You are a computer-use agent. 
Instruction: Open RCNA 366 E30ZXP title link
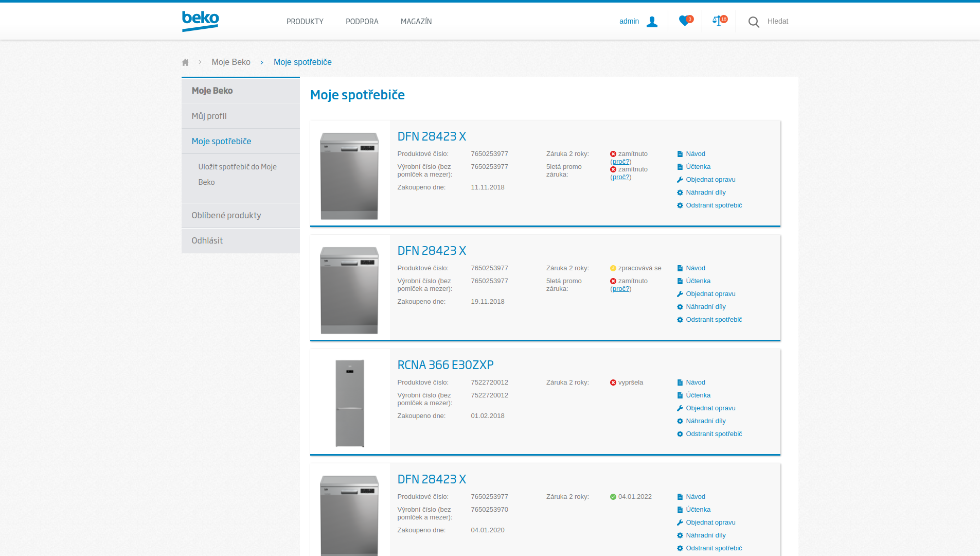446,365
